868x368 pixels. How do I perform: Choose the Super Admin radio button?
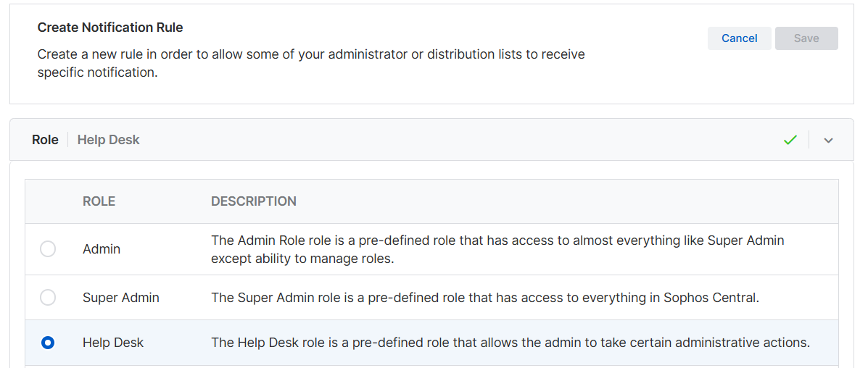click(x=48, y=297)
